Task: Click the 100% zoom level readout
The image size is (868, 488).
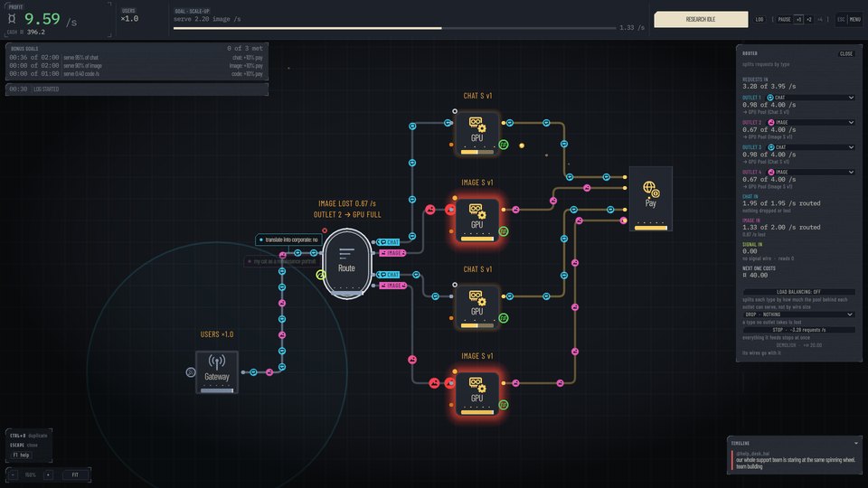Action: [x=31, y=474]
